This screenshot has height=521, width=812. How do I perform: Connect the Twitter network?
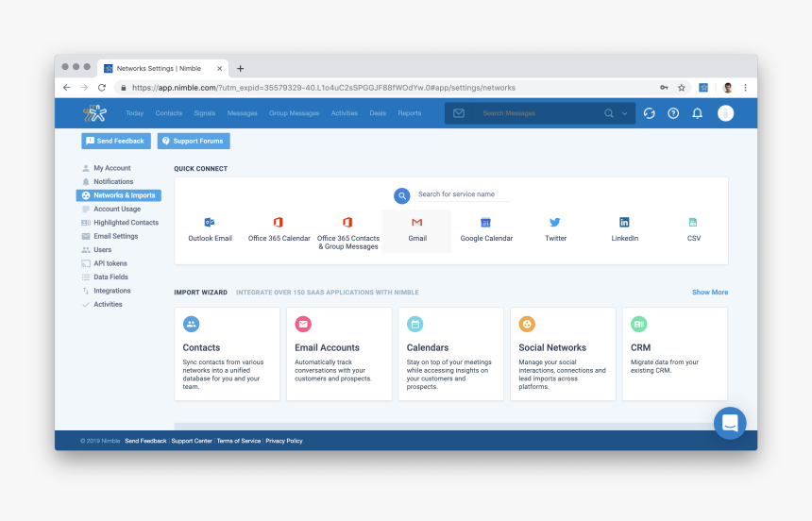tap(555, 231)
